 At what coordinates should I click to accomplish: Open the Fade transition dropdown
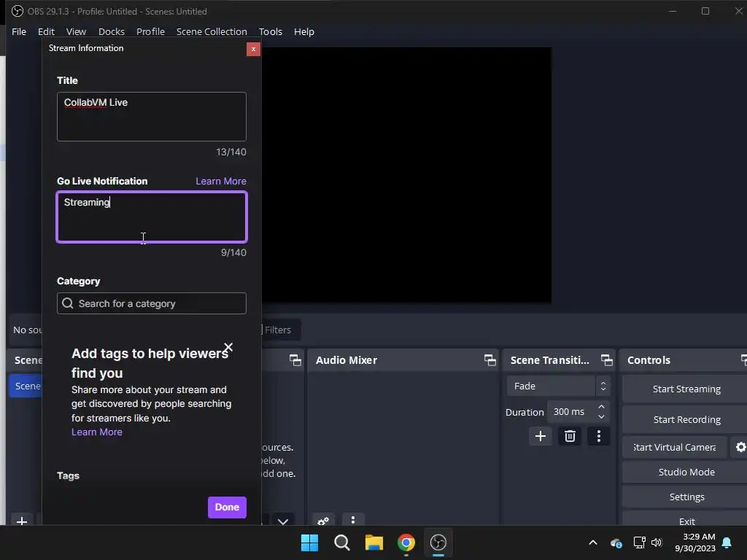(558, 386)
